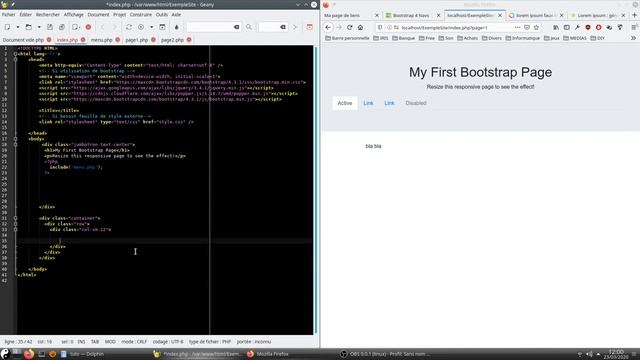Open a new Firefox tab with plus button

tap(634, 15)
